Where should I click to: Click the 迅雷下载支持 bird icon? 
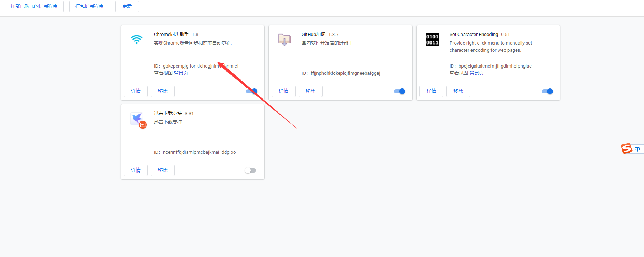(x=138, y=119)
